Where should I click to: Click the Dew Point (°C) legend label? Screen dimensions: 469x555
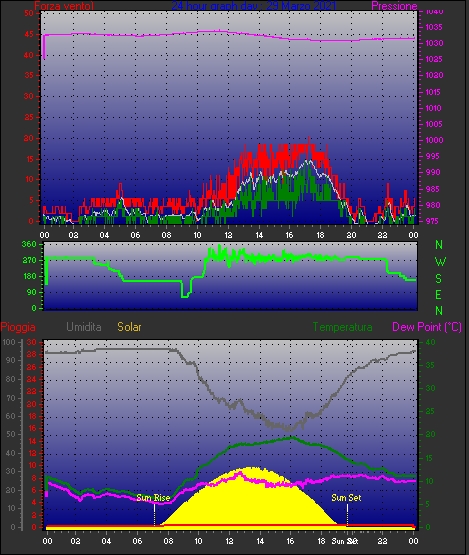pyautogui.click(x=427, y=327)
